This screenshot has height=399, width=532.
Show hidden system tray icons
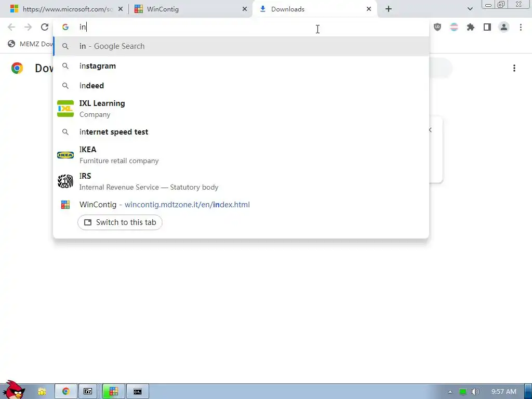(x=450, y=392)
